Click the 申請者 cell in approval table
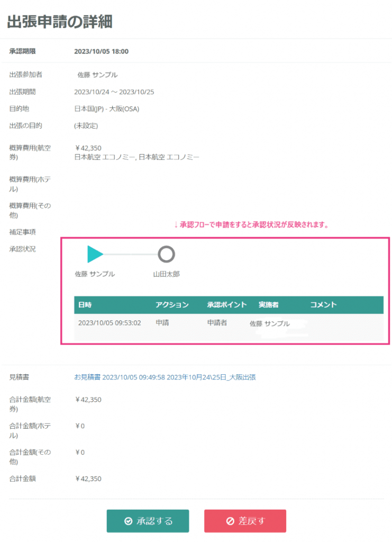The width and height of the screenshot is (392, 542). [x=217, y=323]
